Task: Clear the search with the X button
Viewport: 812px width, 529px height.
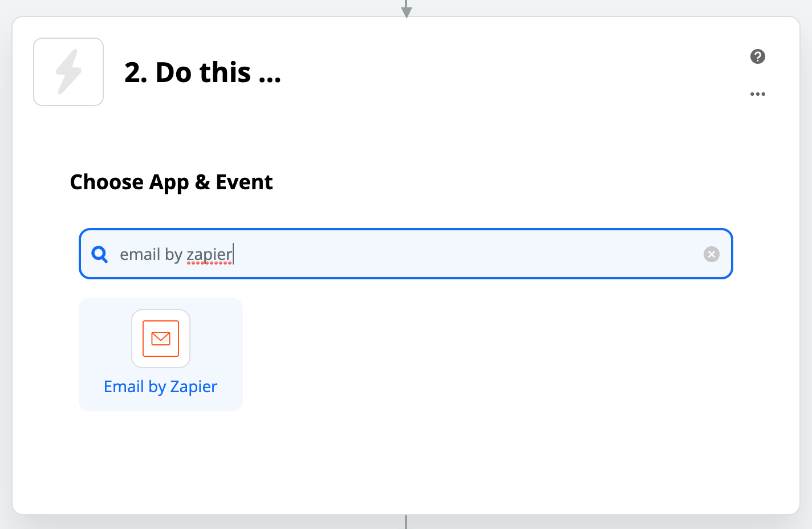Action: click(711, 254)
